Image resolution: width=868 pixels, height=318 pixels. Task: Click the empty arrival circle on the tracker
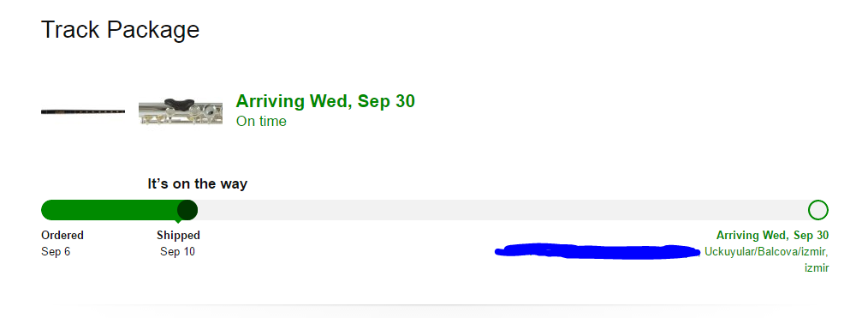point(818,210)
